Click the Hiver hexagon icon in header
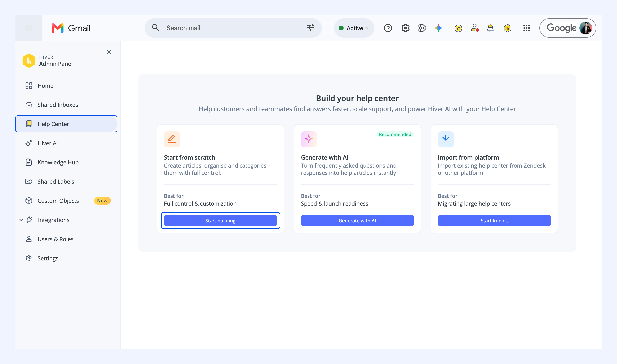 click(x=507, y=28)
